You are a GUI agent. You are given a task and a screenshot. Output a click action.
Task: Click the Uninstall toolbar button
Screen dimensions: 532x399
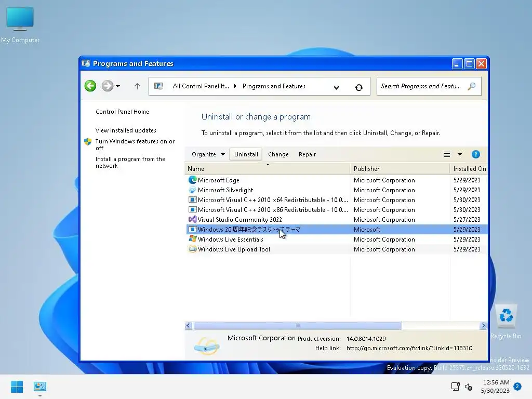point(246,154)
